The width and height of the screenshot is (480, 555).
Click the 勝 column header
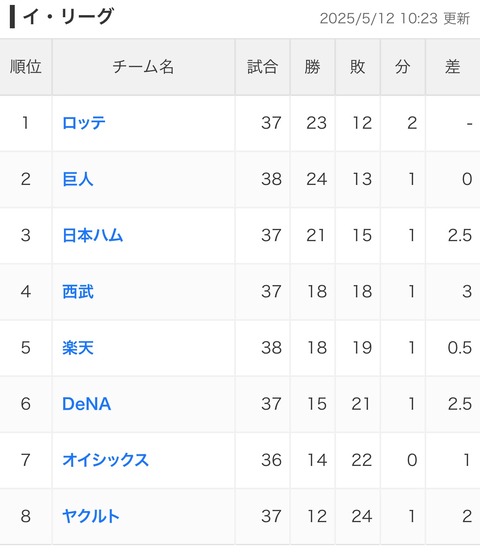click(x=313, y=67)
